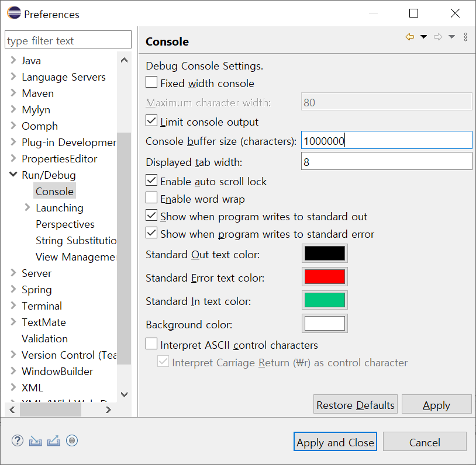
Task: Pick Standard In text color swatch
Action: click(325, 300)
